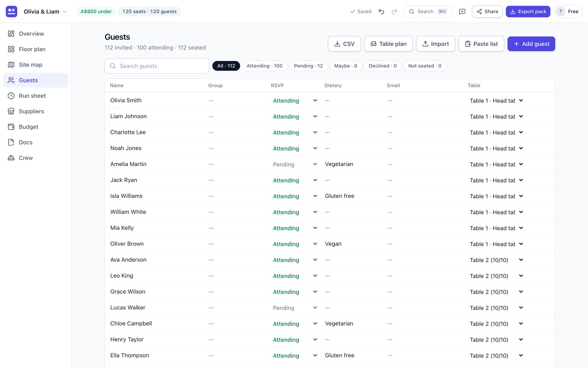Click the A$800 under budget badge
The width and height of the screenshot is (588, 368).
(x=96, y=11)
